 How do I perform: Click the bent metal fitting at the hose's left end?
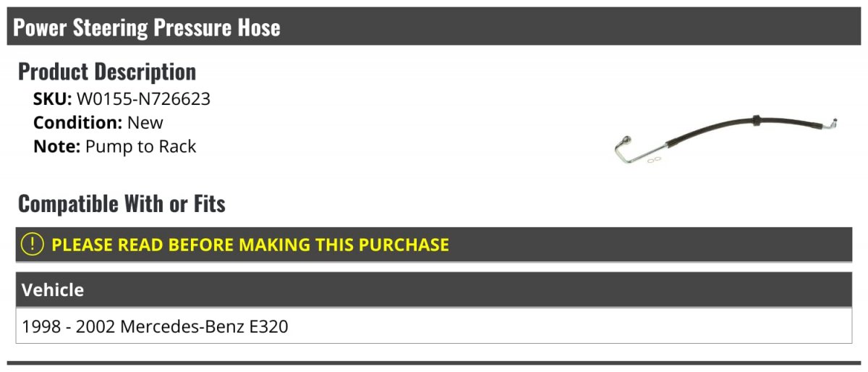[631, 148]
